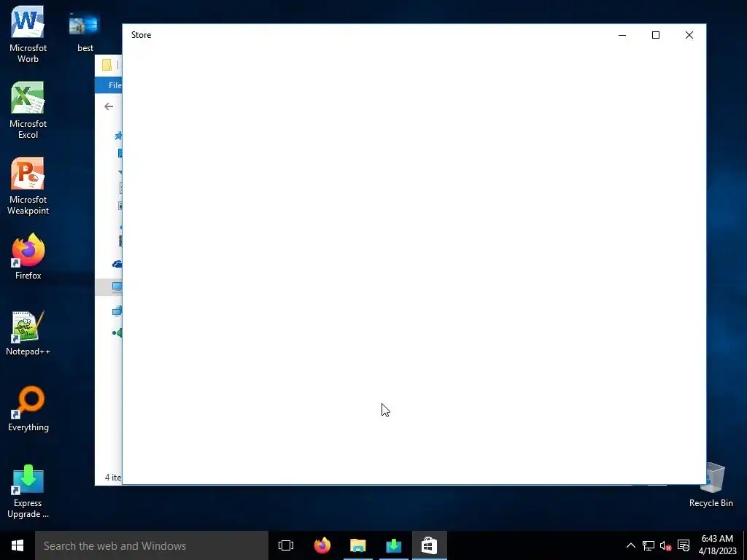Open the Windows Start menu
The image size is (747, 560).
pos(18,545)
